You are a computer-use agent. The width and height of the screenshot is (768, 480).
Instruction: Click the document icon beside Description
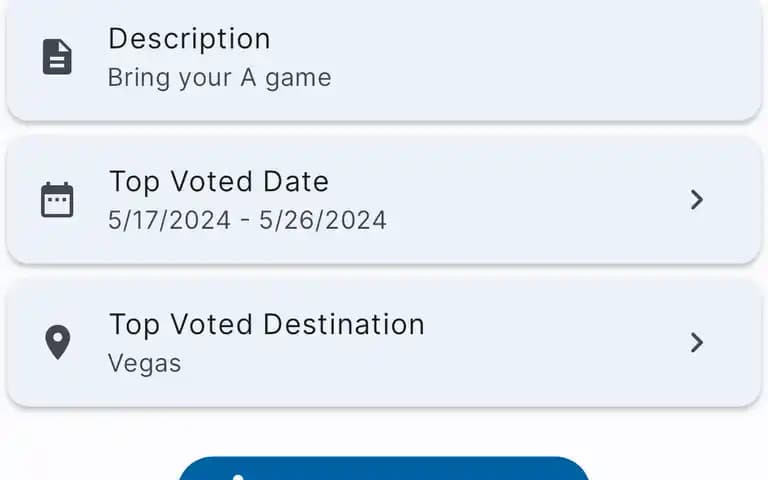[x=57, y=57]
